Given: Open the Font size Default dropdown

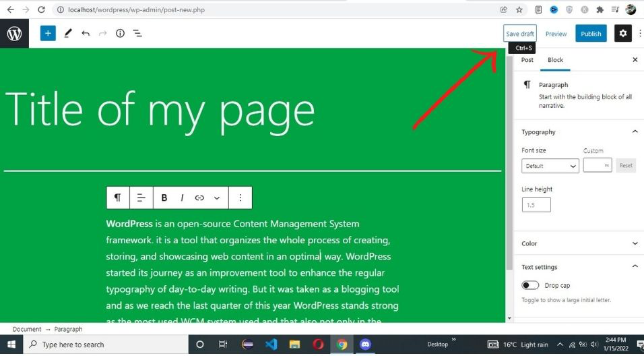Looking at the screenshot, I should pyautogui.click(x=550, y=166).
